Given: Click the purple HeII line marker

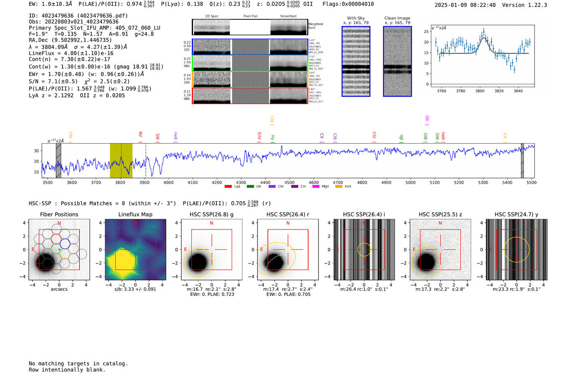Looking at the screenshot, I should click(x=175, y=137).
